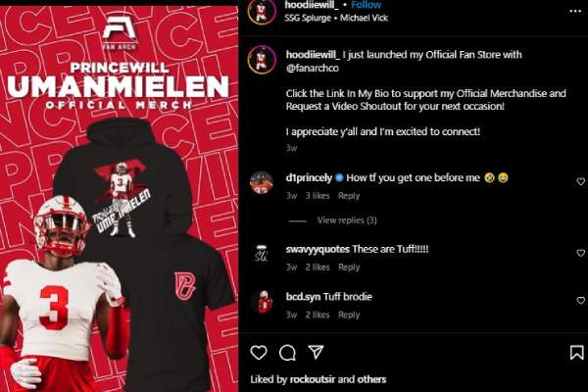Open hoodiiewill_ avatar in the post header
Screen dimensions: 588x392
coord(262,11)
